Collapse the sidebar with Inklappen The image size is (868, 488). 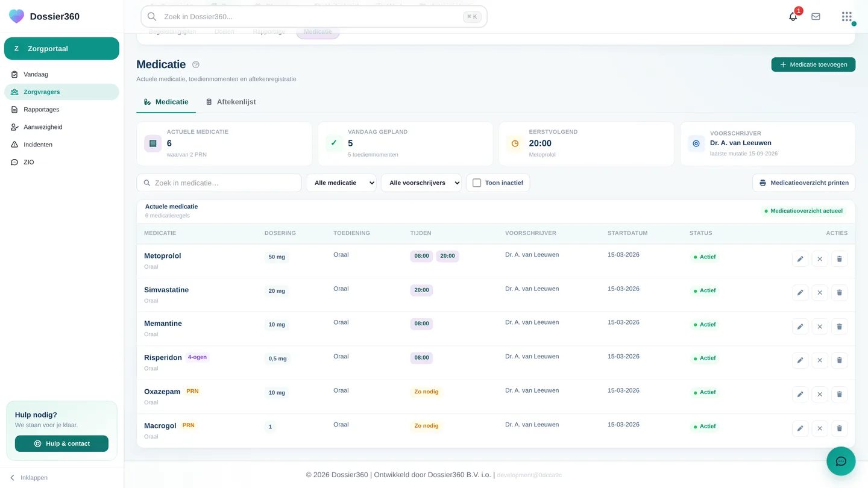(28, 478)
